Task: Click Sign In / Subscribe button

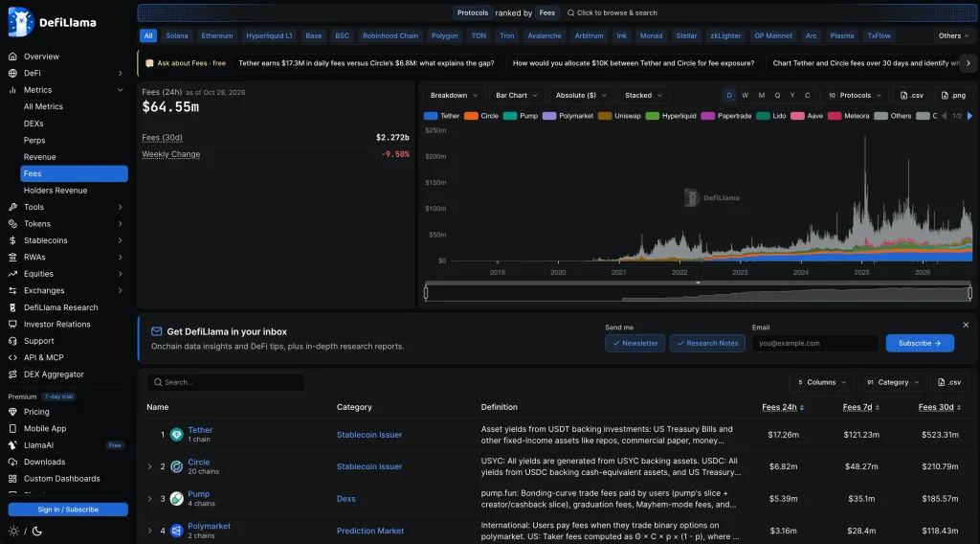Action: click(68, 510)
